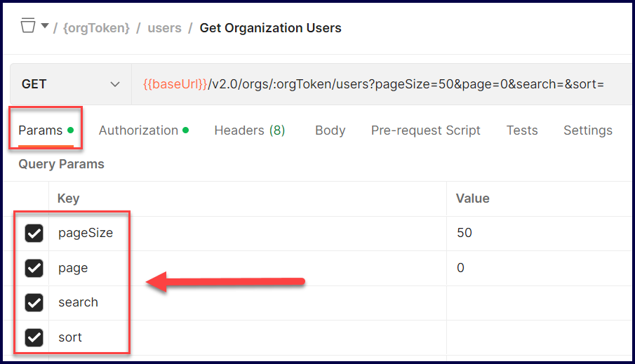Image resolution: width=635 pixels, height=364 pixels.
Task: Disable the search parameter checkbox
Action: point(34,302)
